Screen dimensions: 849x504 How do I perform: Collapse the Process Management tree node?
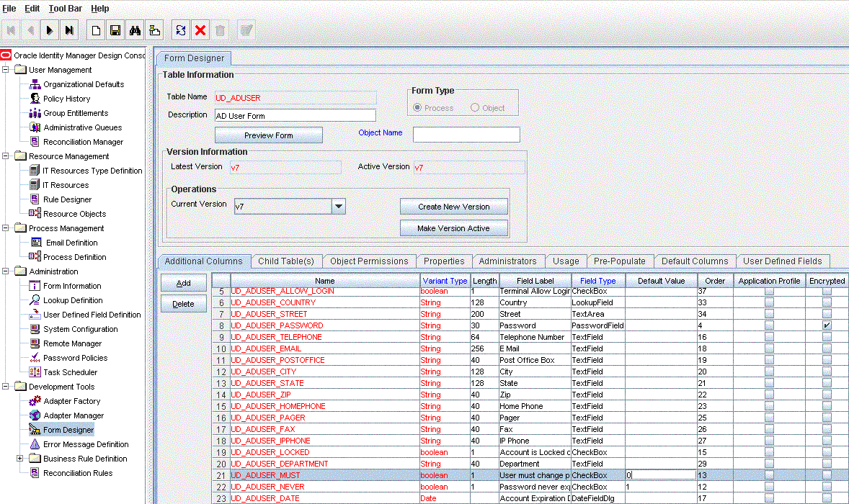pyautogui.click(x=6, y=228)
